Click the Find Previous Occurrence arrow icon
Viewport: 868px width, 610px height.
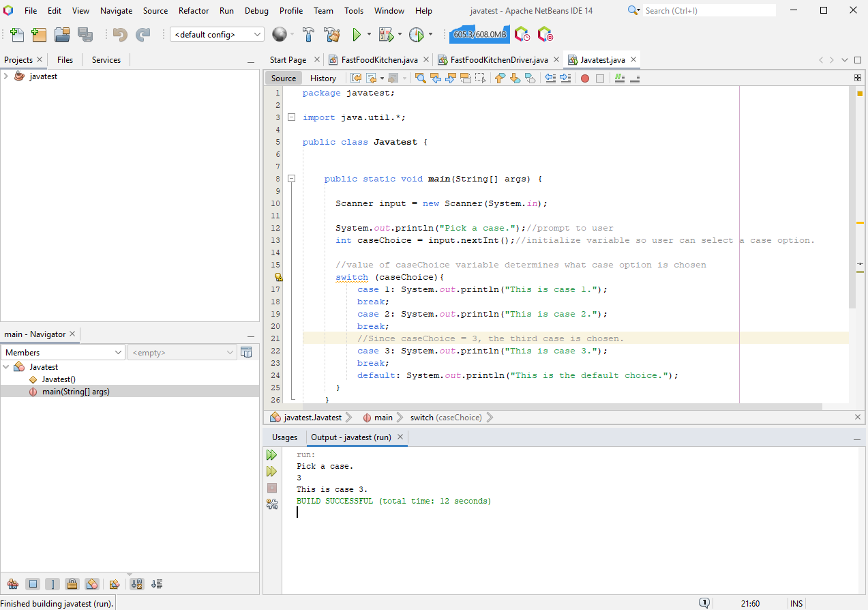coord(436,78)
